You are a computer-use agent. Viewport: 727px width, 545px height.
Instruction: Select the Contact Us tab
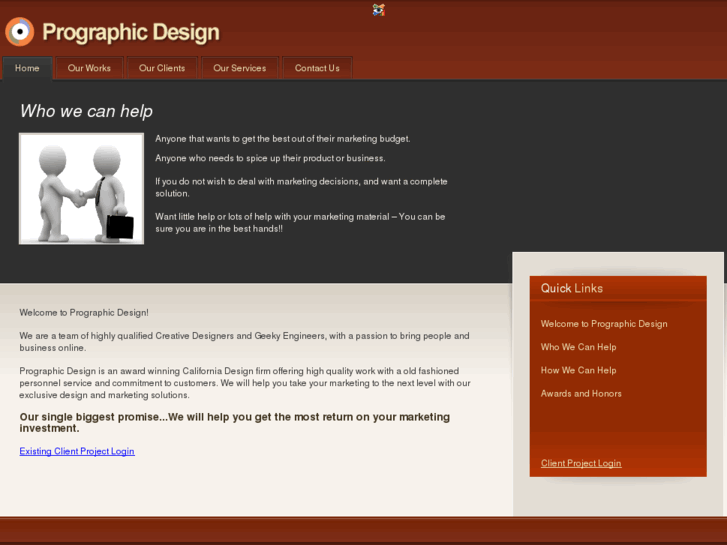[317, 68]
